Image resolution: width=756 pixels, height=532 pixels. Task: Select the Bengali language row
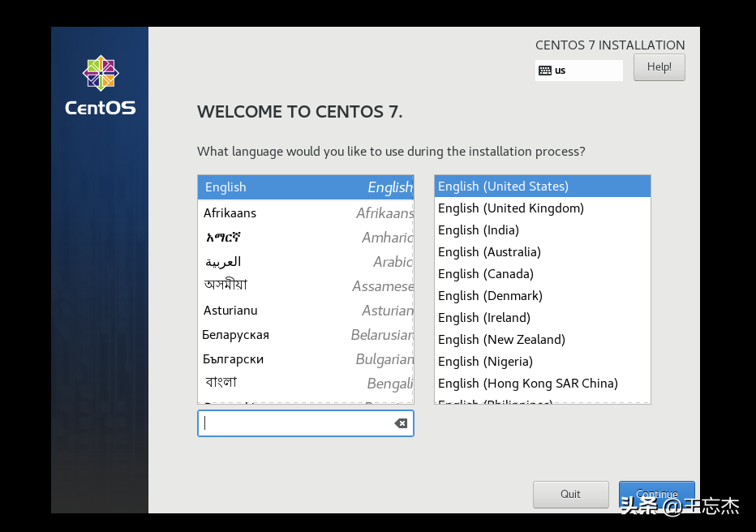306,383
